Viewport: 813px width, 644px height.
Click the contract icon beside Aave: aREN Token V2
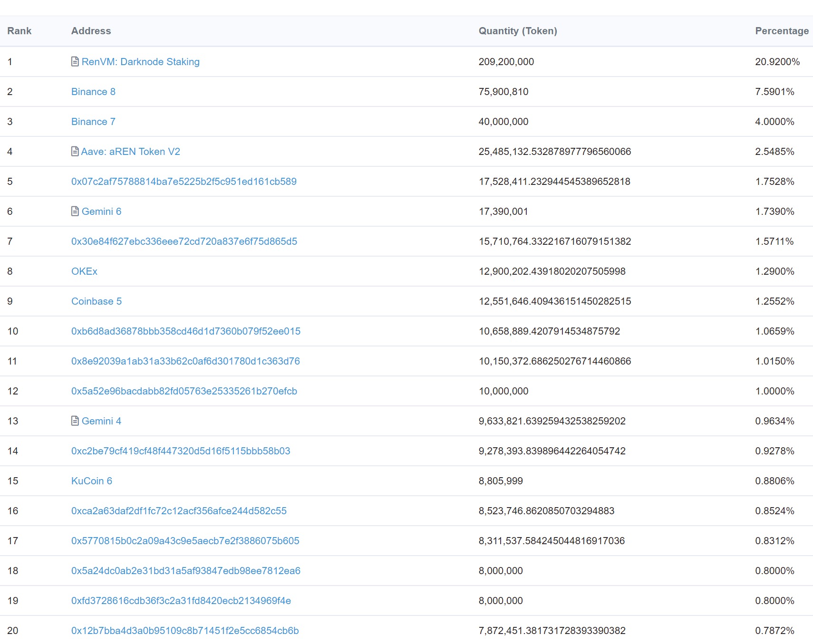(75, 152)
